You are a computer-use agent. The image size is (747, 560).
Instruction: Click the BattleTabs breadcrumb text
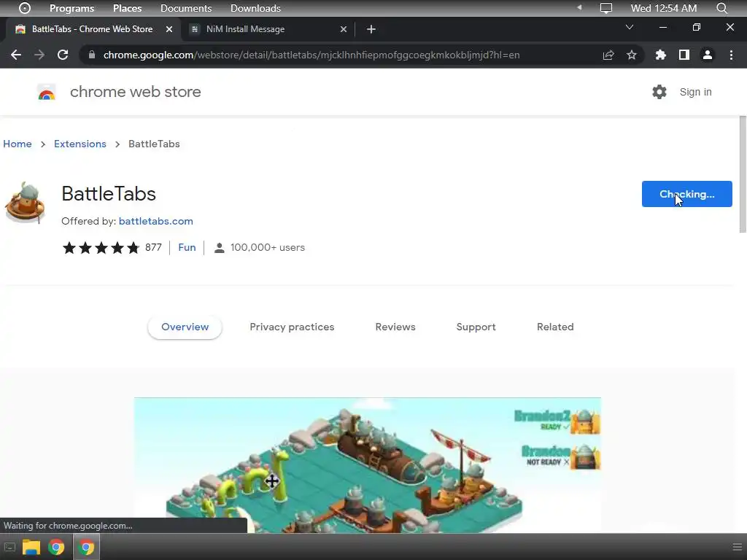click(154, 144)
